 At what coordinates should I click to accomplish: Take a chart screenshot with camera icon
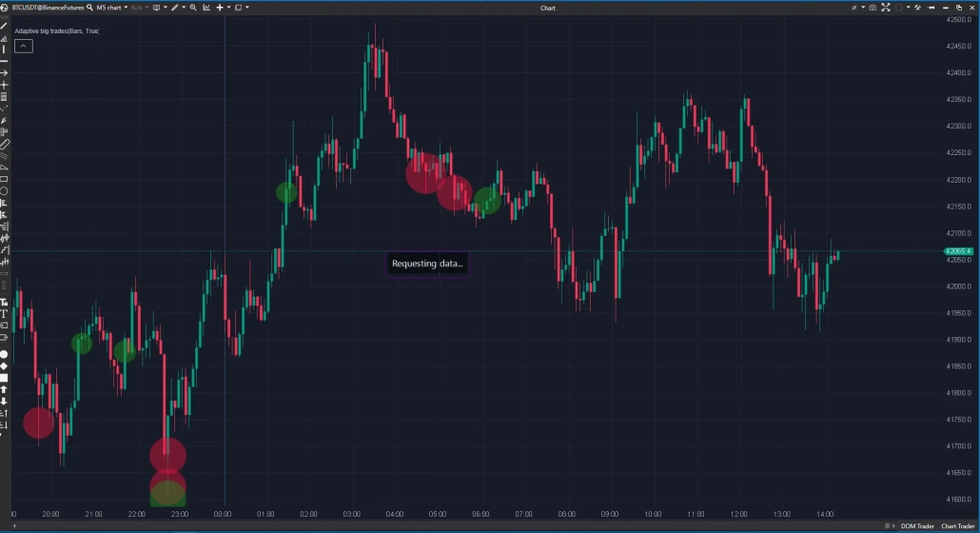[x=872, y=8]
